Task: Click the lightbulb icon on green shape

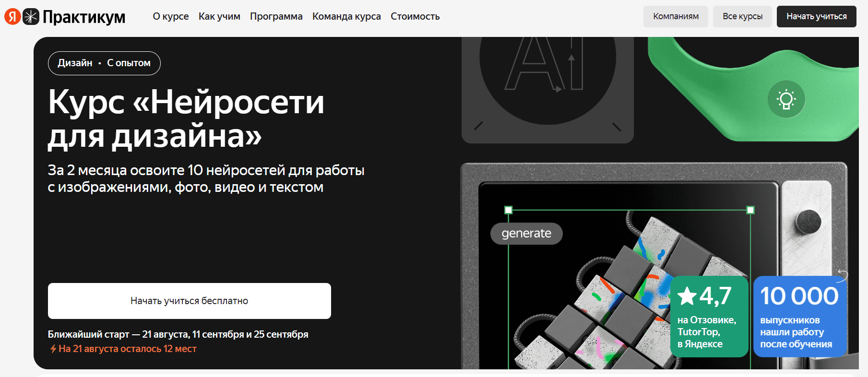Action: click(x=786, y=99)
